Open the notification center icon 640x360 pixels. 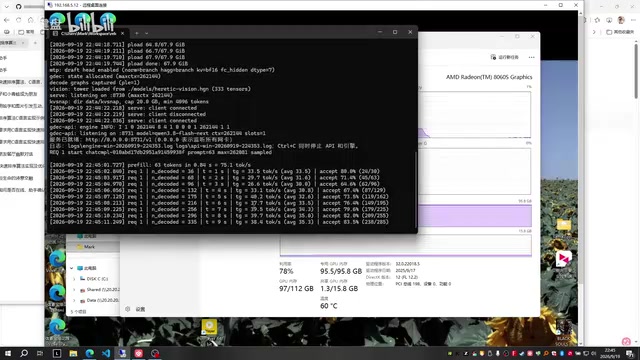point(630,353)
